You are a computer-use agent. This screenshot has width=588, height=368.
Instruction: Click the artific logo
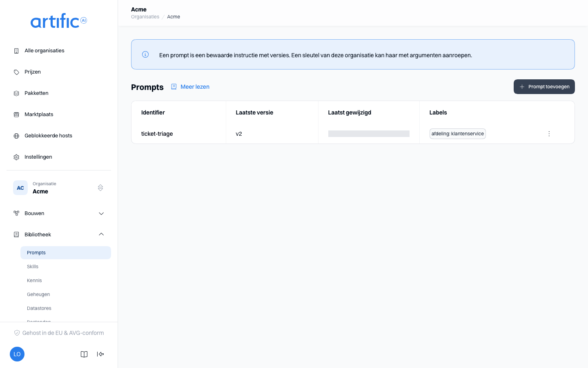tap(59, 21)
